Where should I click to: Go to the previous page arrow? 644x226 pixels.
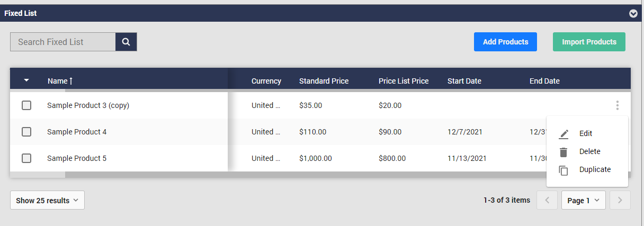[547, 201]
